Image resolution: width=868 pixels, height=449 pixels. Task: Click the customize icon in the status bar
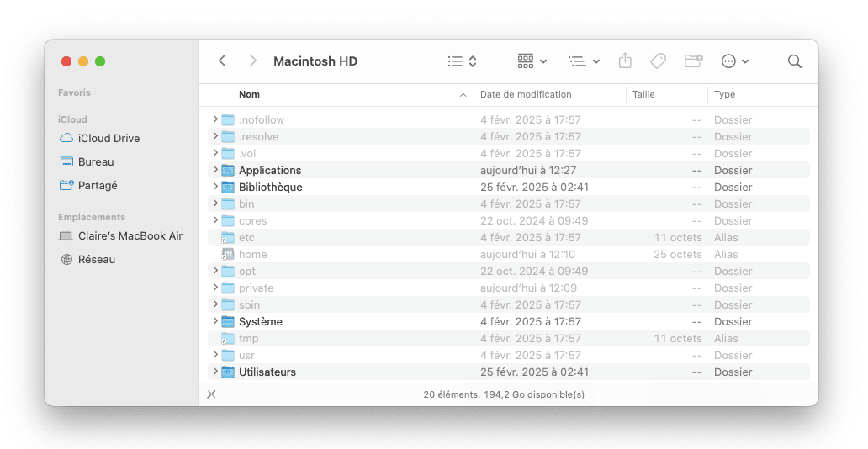tap(211, 394)
